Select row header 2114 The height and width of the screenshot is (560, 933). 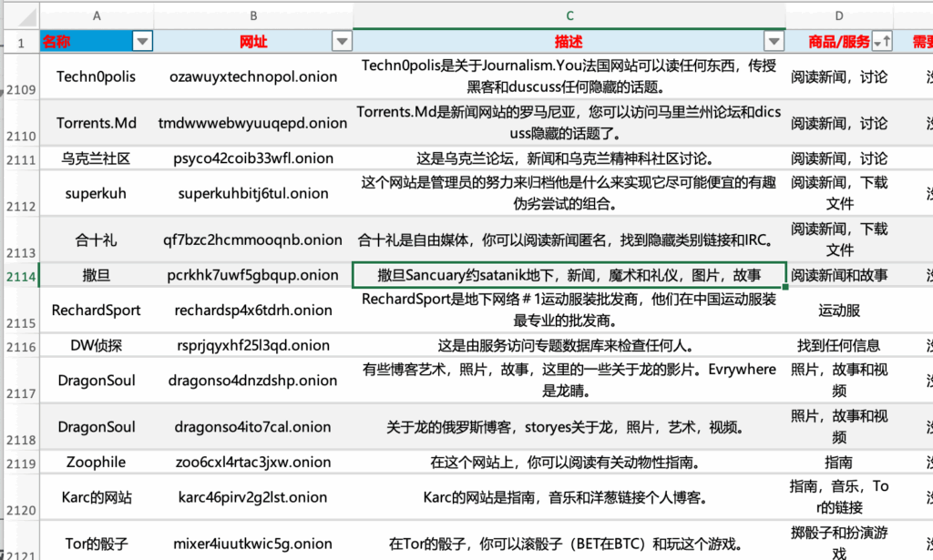click(20, 274)
